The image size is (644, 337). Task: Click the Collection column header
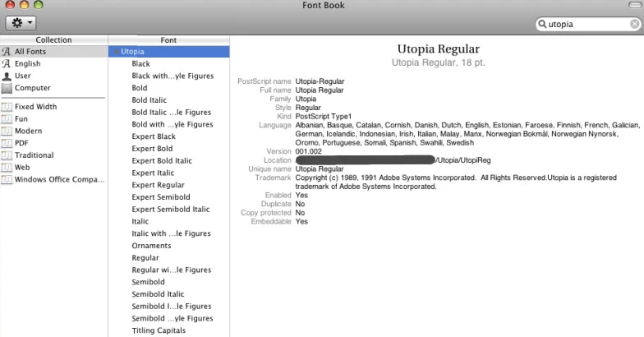[x=54, y=39]
